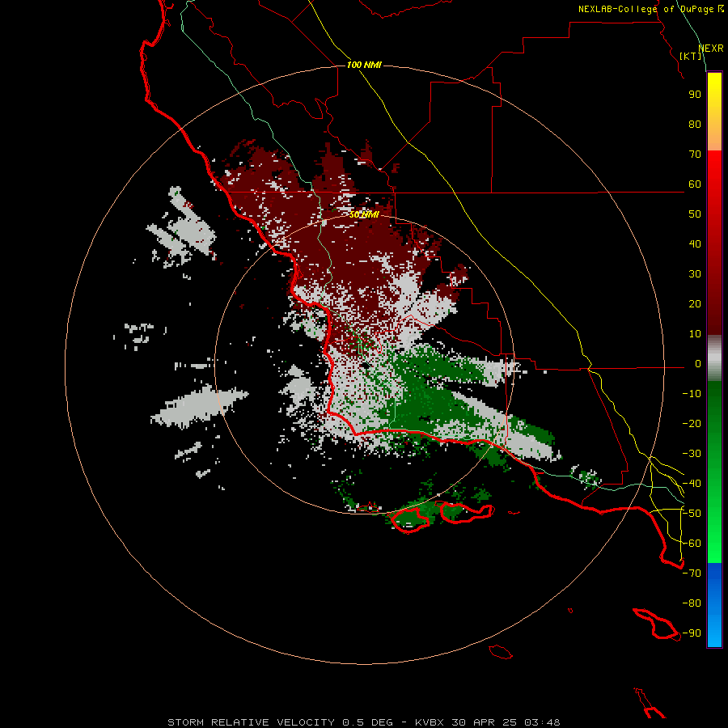Click the positive 30 knots scale value
Viewport: 728px width, 728px height.
695,274
